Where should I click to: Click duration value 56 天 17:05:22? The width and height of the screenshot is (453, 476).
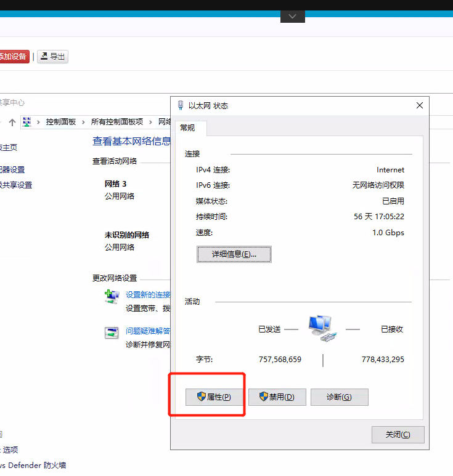tap(379, 216)
